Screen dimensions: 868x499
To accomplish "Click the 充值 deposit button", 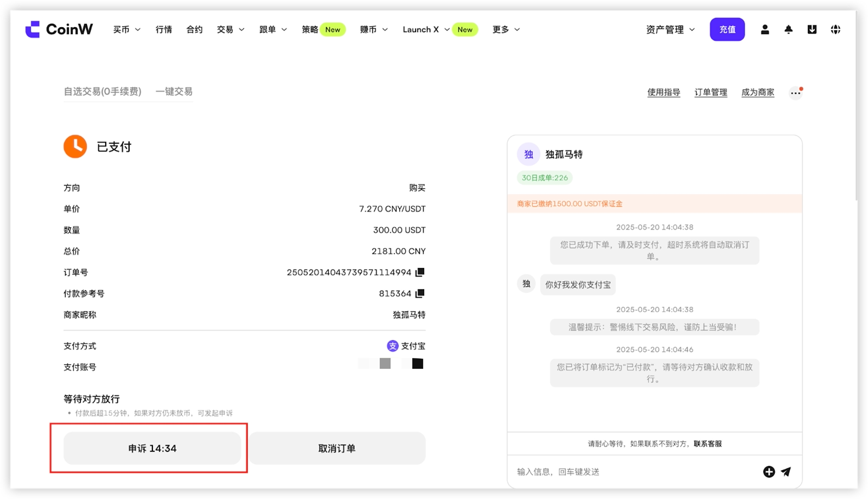I will click(727, 29).
